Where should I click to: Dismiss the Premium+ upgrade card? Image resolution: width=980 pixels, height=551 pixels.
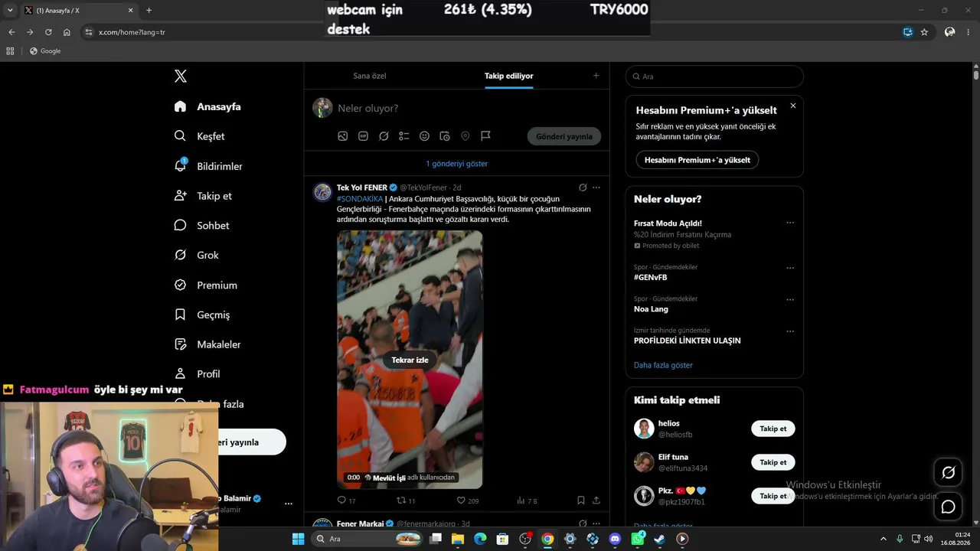pos(793,106)
